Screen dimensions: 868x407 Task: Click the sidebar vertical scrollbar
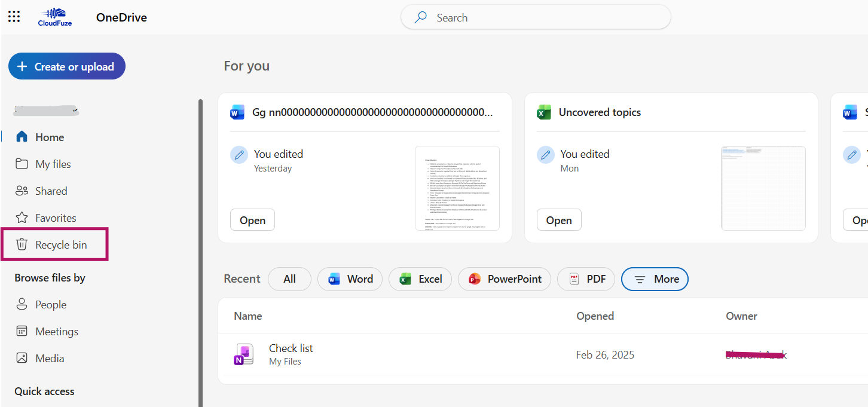point(200,253)
